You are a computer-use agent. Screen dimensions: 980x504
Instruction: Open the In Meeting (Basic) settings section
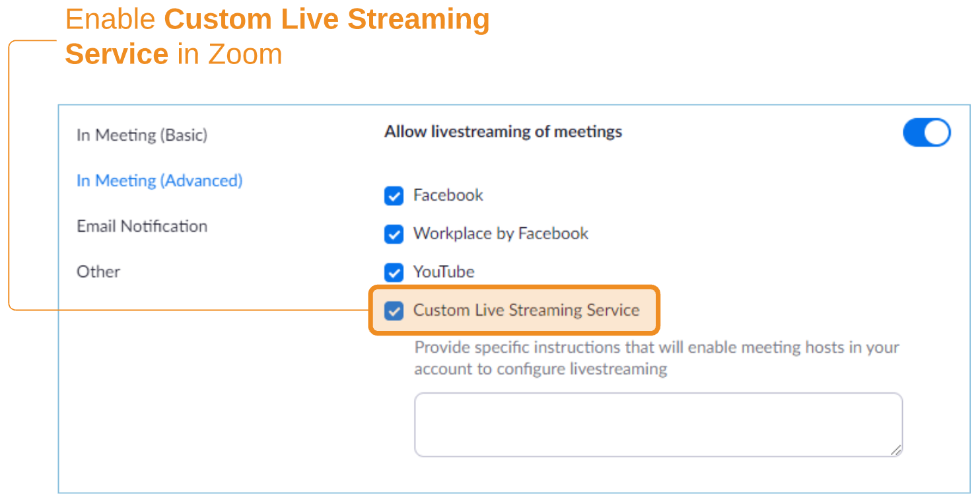142,135
